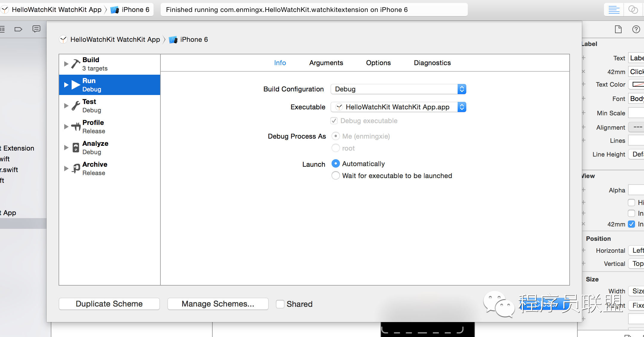This screenshot has height=337, width=644.
Task: Select the Extension group in navigator
Action: point(17,148)
